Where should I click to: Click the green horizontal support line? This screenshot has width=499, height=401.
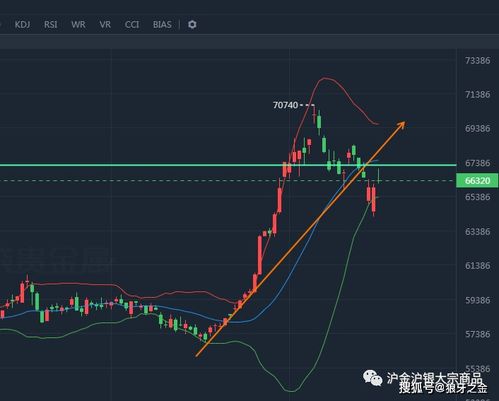click(x=228, y=165)
